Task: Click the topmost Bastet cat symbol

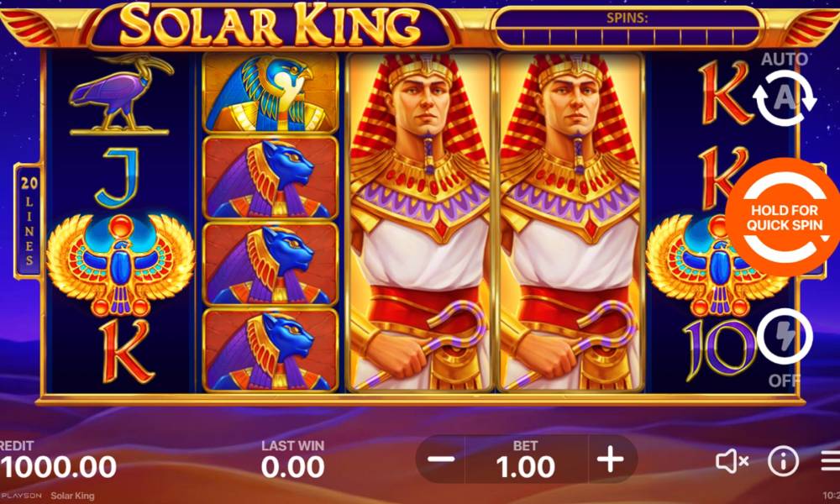Action: click(x=270, y=178)
